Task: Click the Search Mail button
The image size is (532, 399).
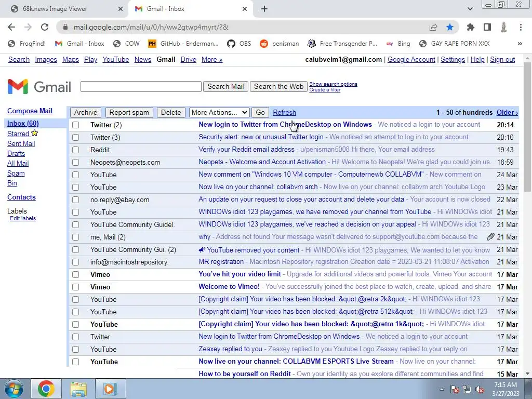Action: coord(225,87)
